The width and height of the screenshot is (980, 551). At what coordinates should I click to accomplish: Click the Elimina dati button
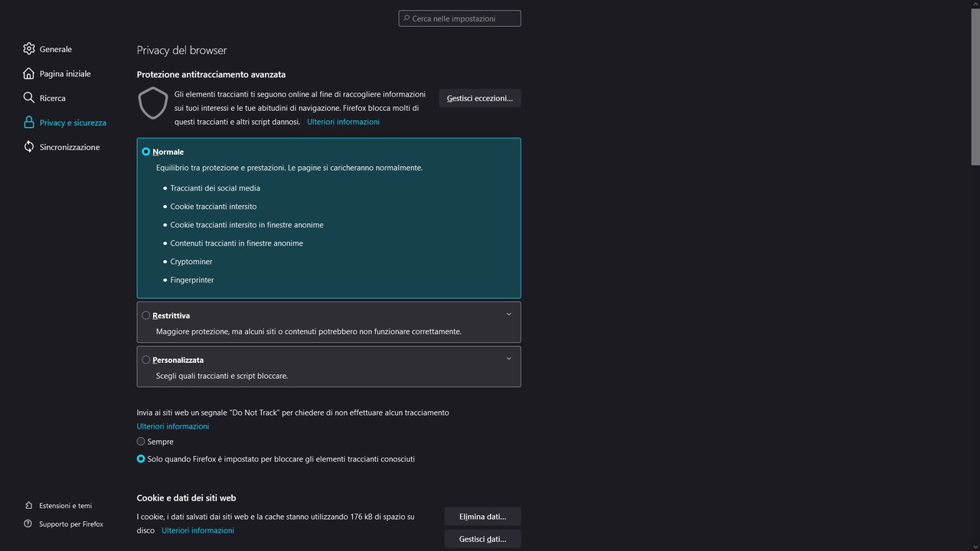tap(482, 517)
